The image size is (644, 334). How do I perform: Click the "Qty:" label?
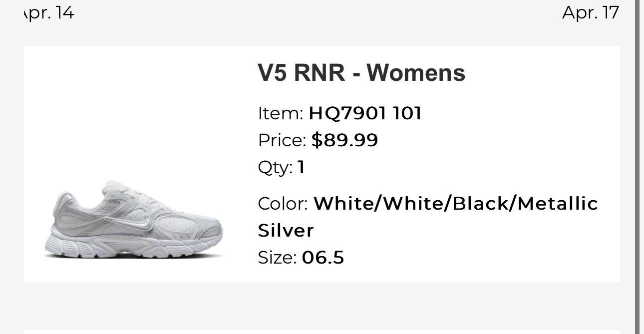tap(275, 167)
